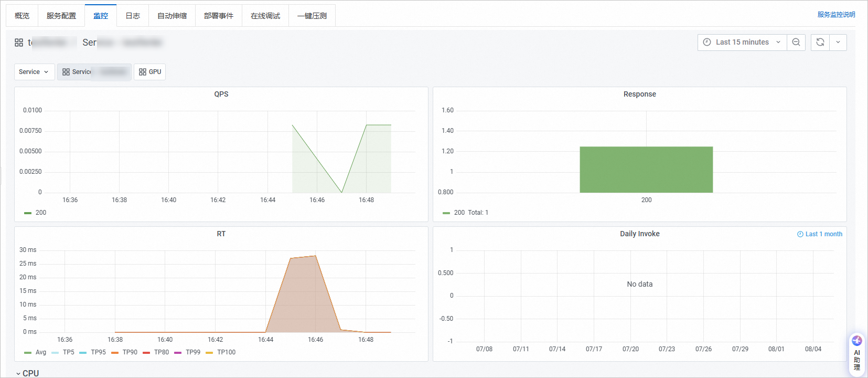Click the 30 ms label on RT axis

(x=28, y=250)
